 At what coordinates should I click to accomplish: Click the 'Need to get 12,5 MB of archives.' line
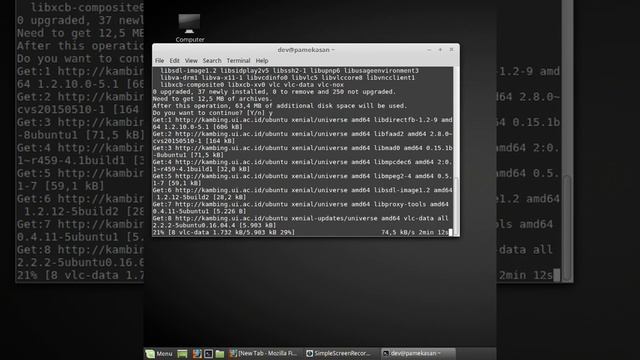[x=212, y=99]
